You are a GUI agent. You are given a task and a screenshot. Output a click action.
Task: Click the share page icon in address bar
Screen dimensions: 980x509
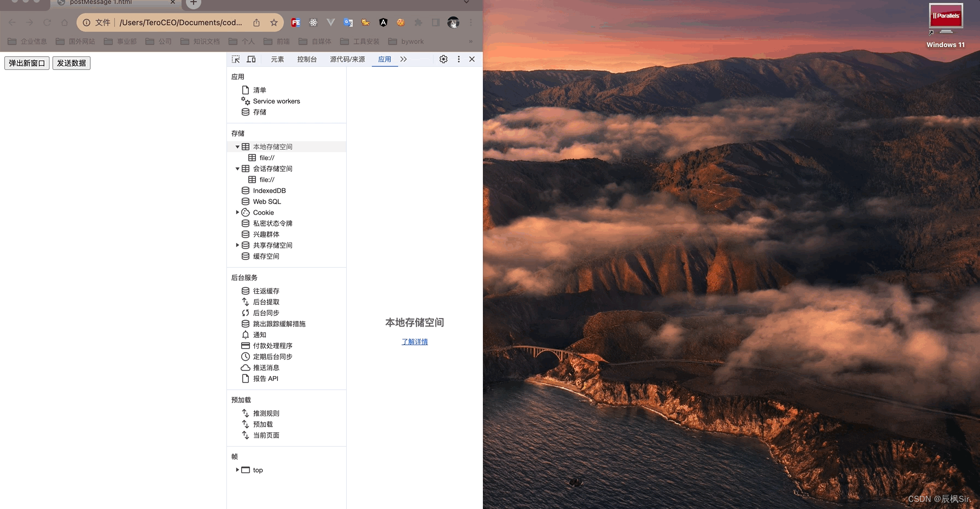point(256,22)
